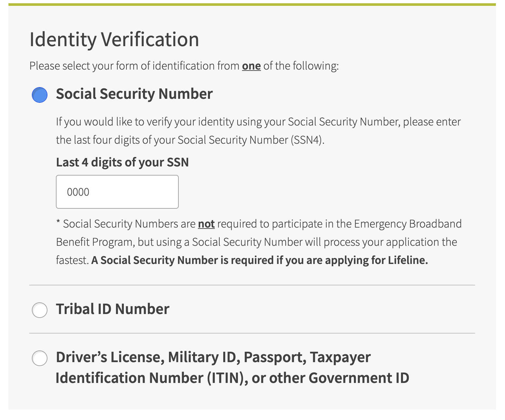Click the "Driver's License, Military ID, Passport" label

[x=213, y=357]
